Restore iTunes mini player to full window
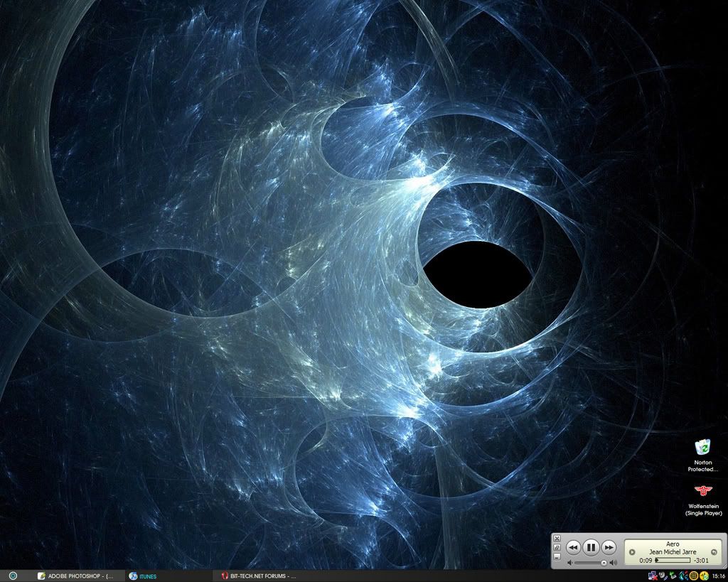 [557, 548]
